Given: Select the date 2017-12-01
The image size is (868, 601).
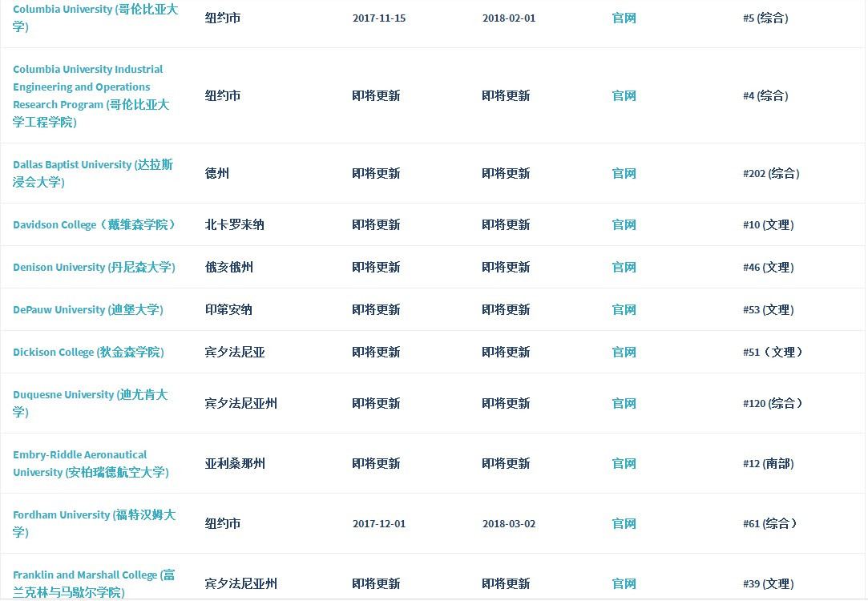Looking at the screenshot, I should [x=379, y=524].
